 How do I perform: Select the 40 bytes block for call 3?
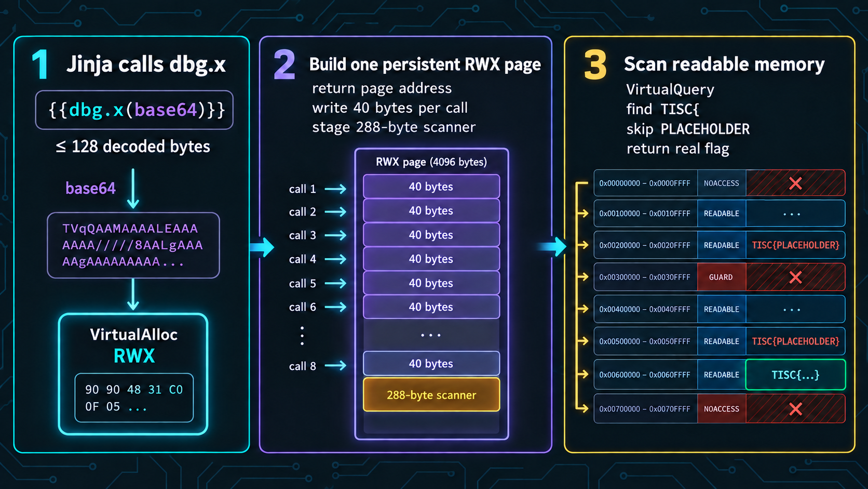pos(431,235)
